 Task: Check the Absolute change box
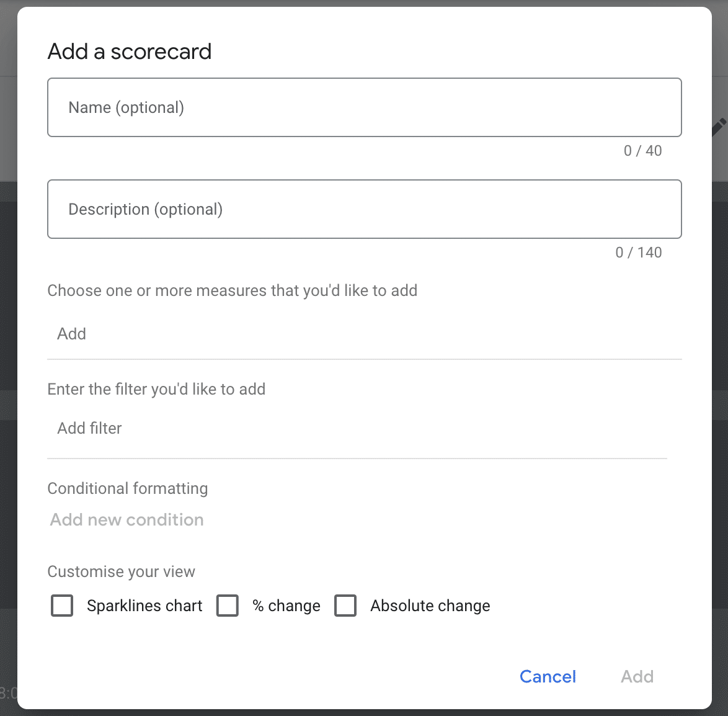tap(345, 606)
